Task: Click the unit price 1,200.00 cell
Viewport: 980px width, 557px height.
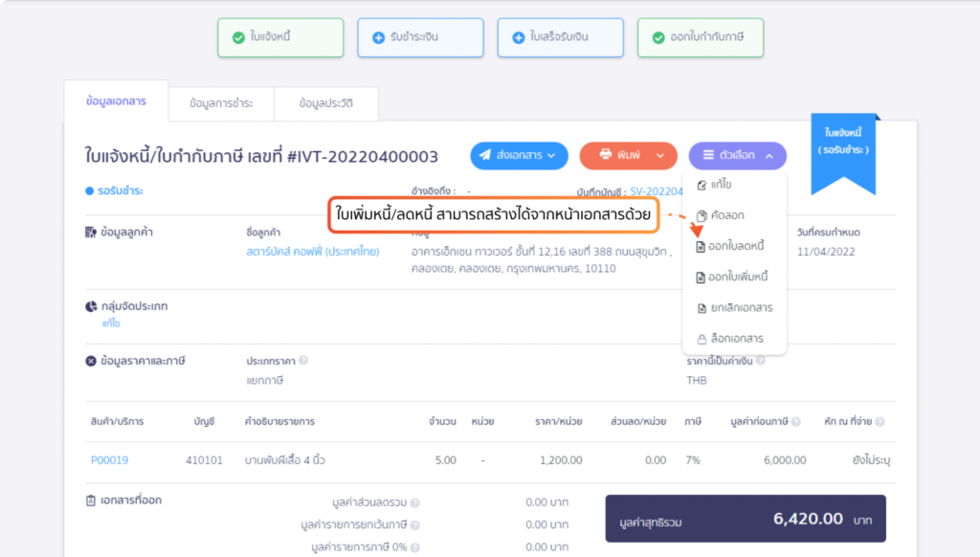Action: click(x=561, y=460)
